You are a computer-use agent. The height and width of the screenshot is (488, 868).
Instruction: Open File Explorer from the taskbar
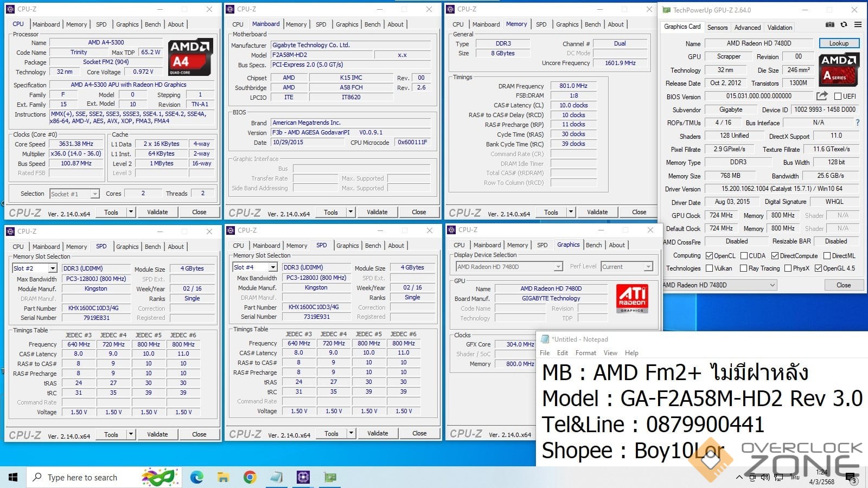click(x=223, y=477)
